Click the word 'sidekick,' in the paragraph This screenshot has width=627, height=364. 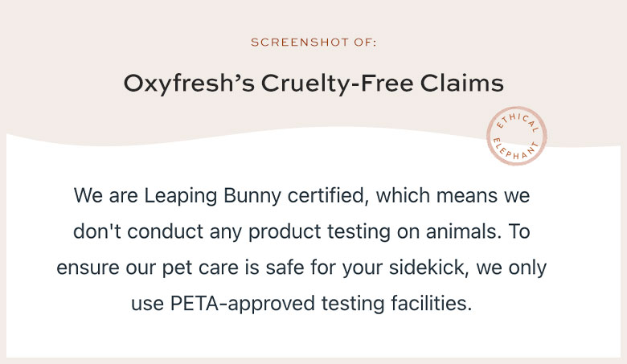point(429,268)
